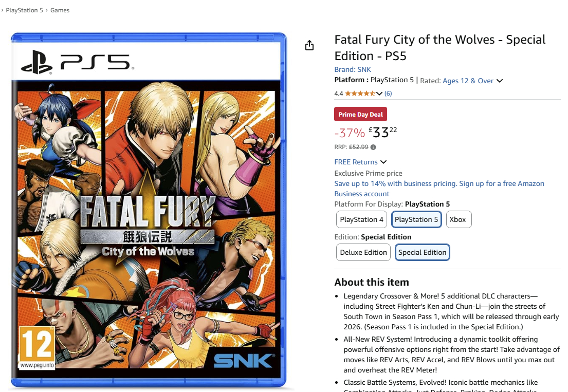
Task: Expand the chevron after Ages 12 & Over
Action: point(500,81)
